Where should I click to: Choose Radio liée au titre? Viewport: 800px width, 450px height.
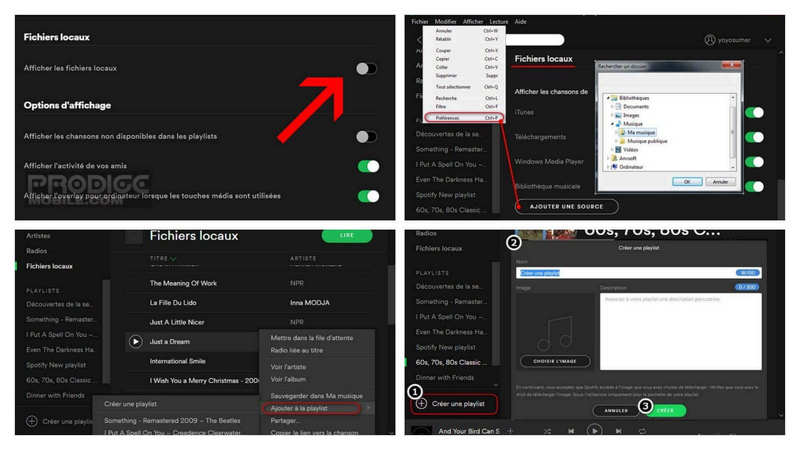(296, 351)
